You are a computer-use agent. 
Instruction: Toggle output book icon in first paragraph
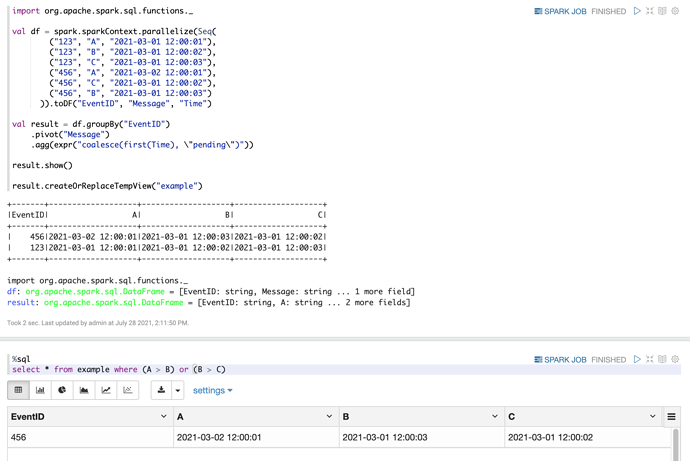coord(662,11)
